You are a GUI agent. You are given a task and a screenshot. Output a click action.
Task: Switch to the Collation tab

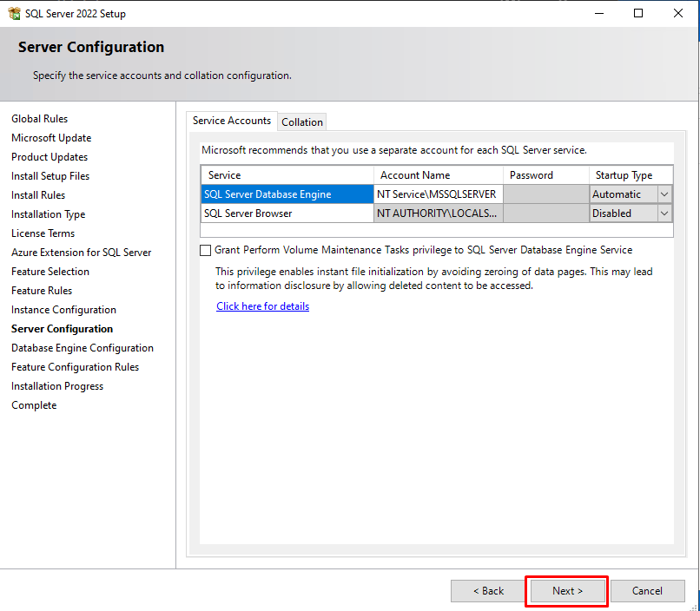pyautogui.click(x=302, y=122)
